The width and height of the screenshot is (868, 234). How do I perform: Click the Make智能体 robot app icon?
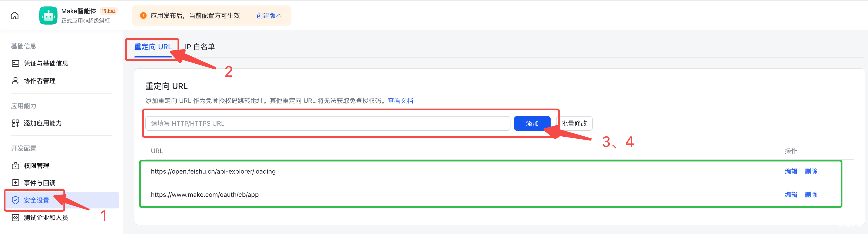[x=48, y=15]
